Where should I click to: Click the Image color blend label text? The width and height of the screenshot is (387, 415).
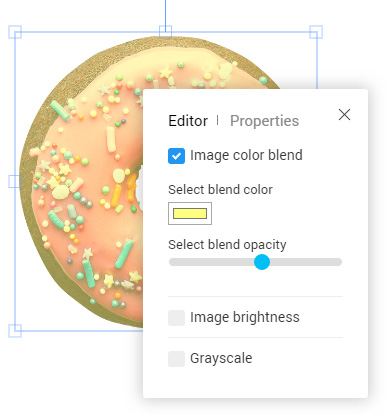246,155
